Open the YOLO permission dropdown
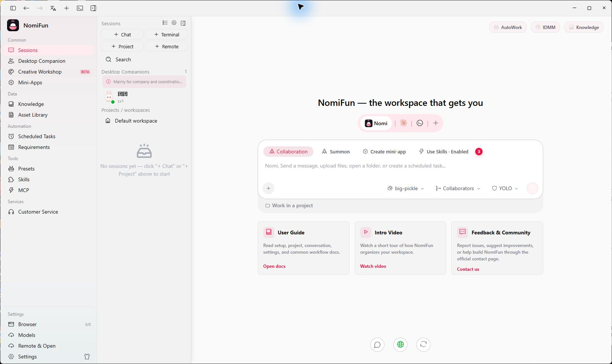The width and height of the screenshot is (612, 364). point(505,188)
